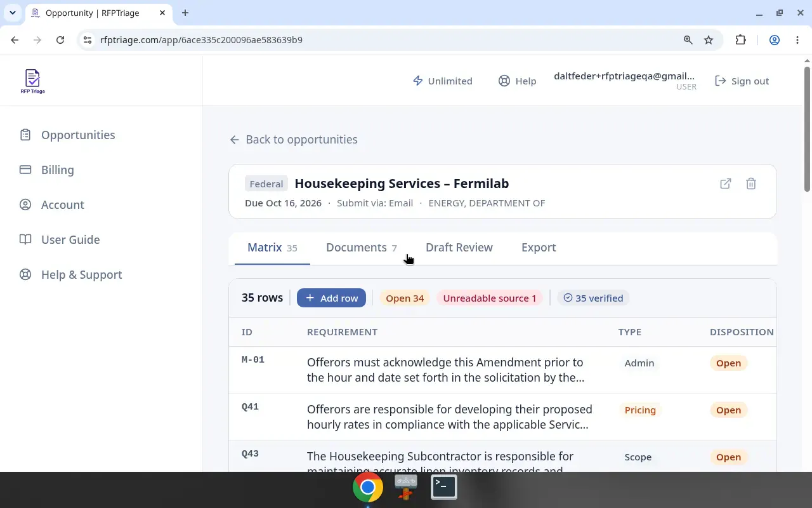Open disposition for row M-01

pos(728,363)
